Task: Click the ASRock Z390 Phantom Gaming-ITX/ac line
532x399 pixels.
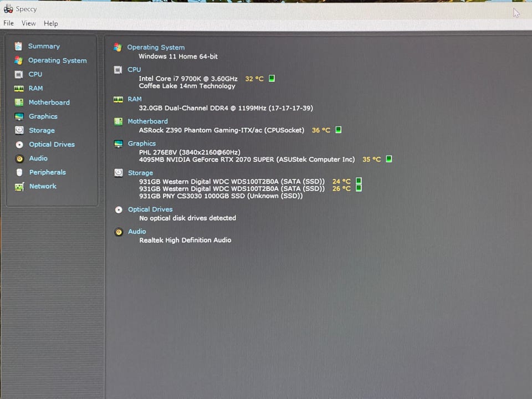Action: [222, 130]
